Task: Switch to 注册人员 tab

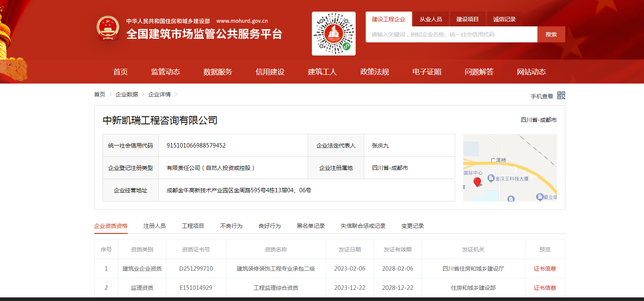Action: tap(155, 226)
